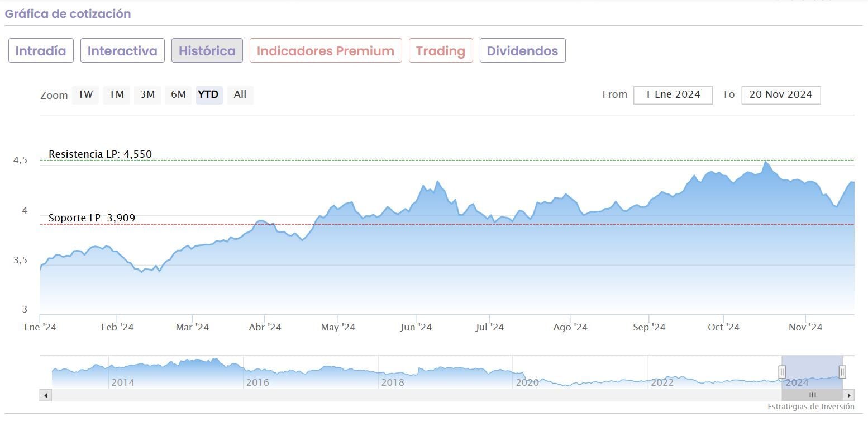This screenshot has height=430, width=868.
Task: Select the YTD zoom button
Action: tap(209, 94)
